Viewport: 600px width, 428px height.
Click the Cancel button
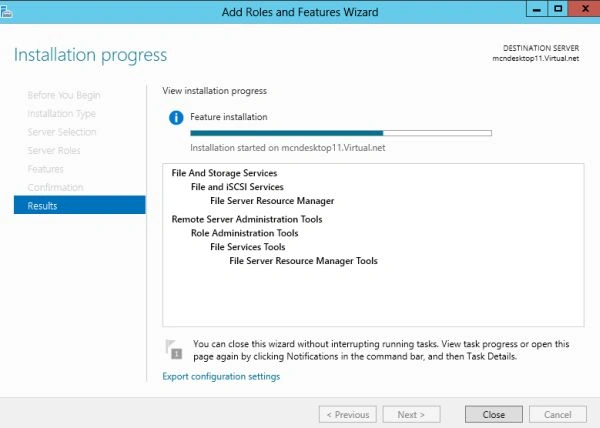click(558, 414)
